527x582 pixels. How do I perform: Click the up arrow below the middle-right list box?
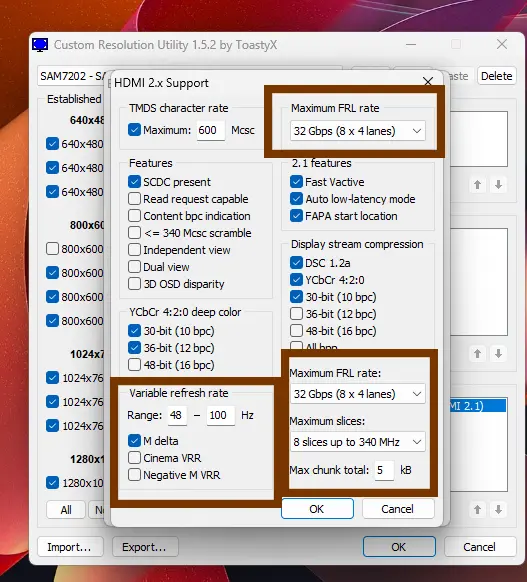pos(477,354)
